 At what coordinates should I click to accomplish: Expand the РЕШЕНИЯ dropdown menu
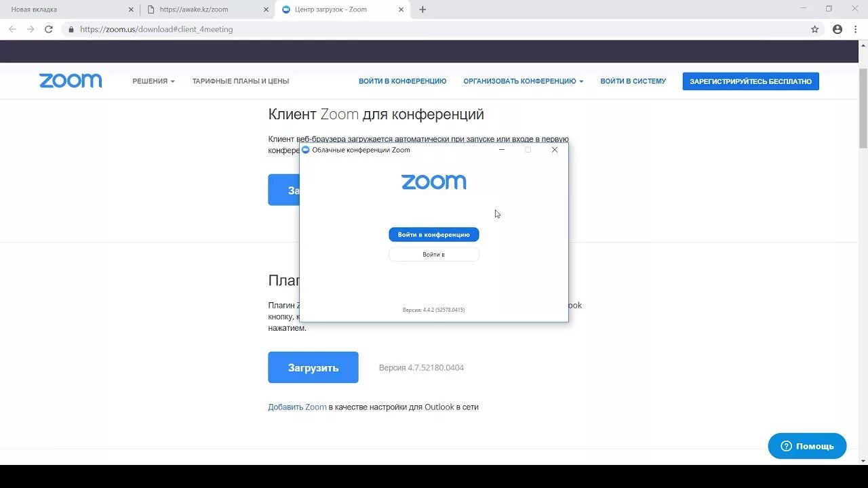153,81
